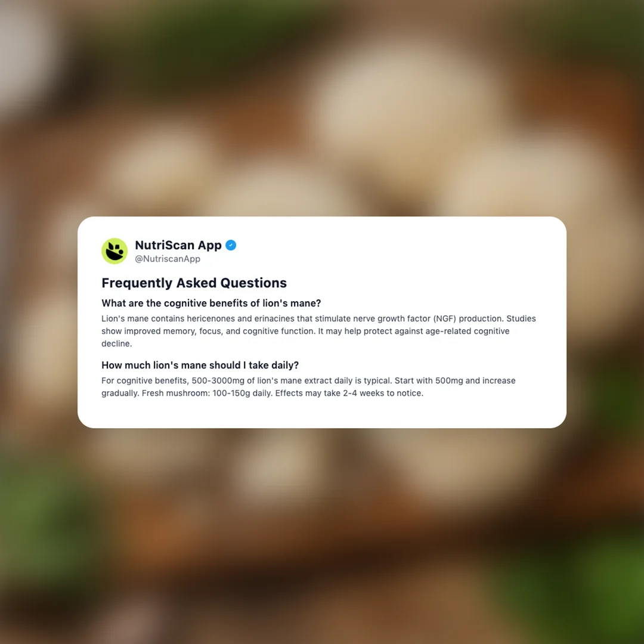Click the cognitive benefits of lion's mane question
The width and height of the screenshot is (644, 644).
pos(211,303)
